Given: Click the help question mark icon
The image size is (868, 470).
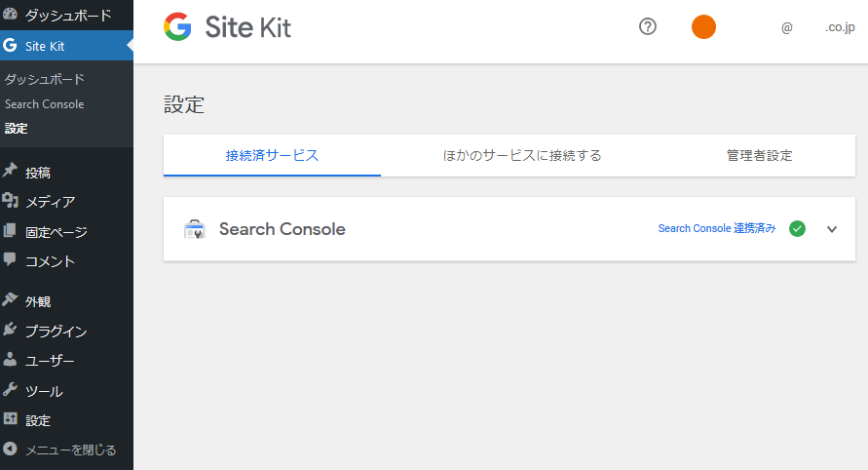Looking at the screenshot, I should click(648, 27).
